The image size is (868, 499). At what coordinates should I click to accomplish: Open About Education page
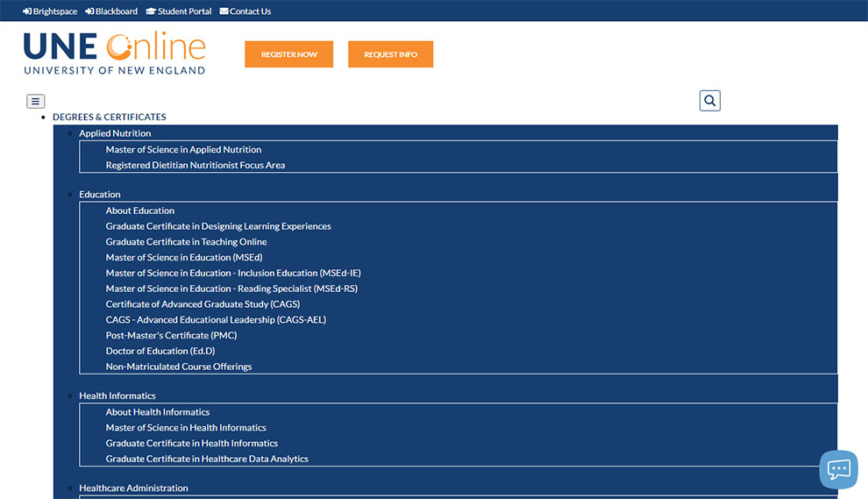pyautogui.click(x=140, y=210)
